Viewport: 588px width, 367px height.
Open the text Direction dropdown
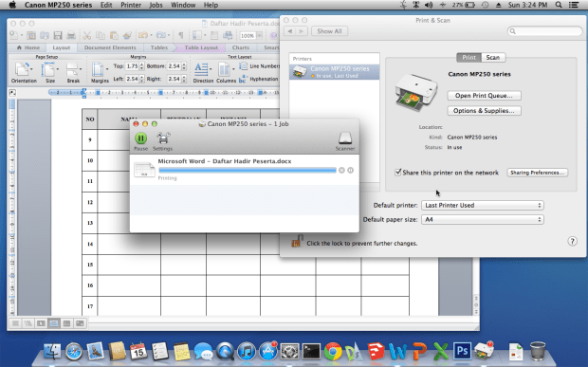coord(203,73)
